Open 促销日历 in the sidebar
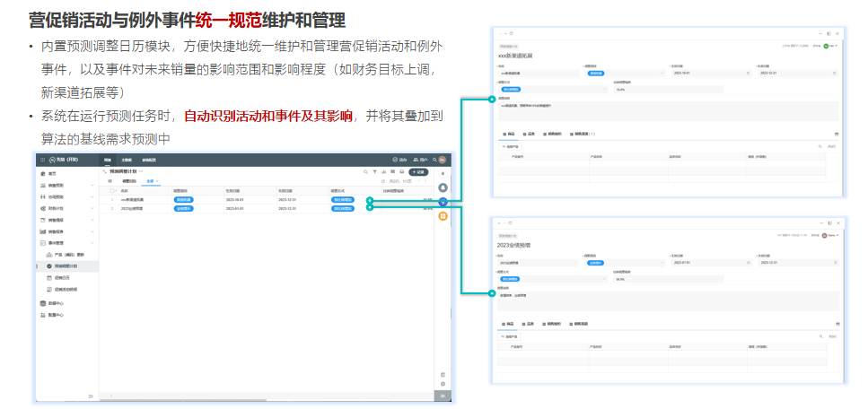 67,278
